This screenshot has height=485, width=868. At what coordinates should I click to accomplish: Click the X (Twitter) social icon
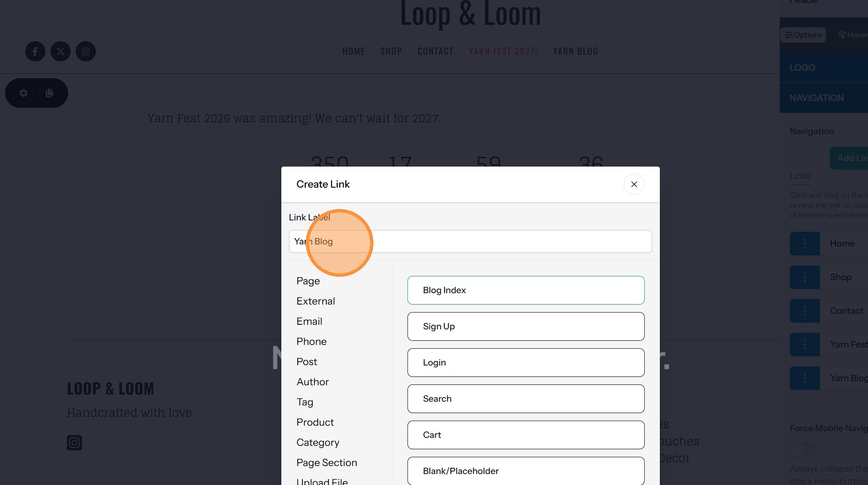61,51
